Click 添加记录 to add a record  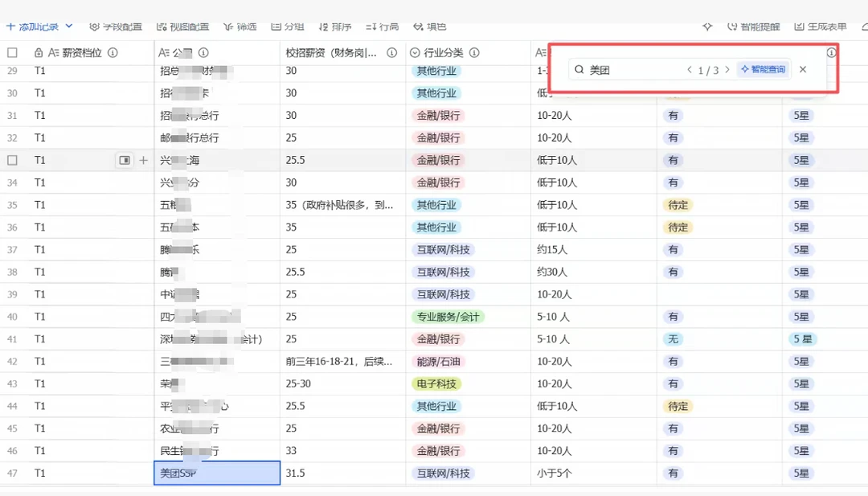pos(33,27)
